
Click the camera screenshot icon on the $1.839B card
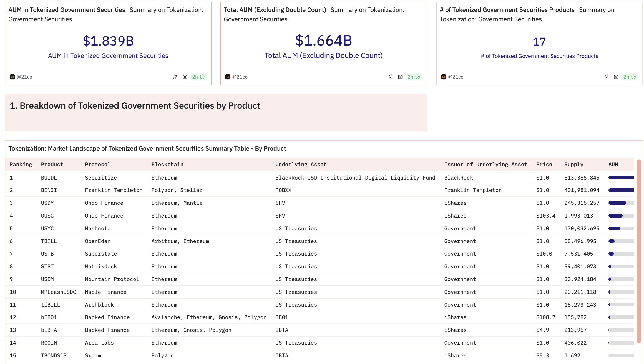[185, 77]
